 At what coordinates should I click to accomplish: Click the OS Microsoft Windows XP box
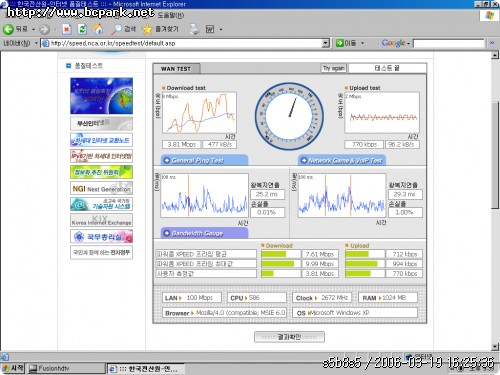[355, 313]
